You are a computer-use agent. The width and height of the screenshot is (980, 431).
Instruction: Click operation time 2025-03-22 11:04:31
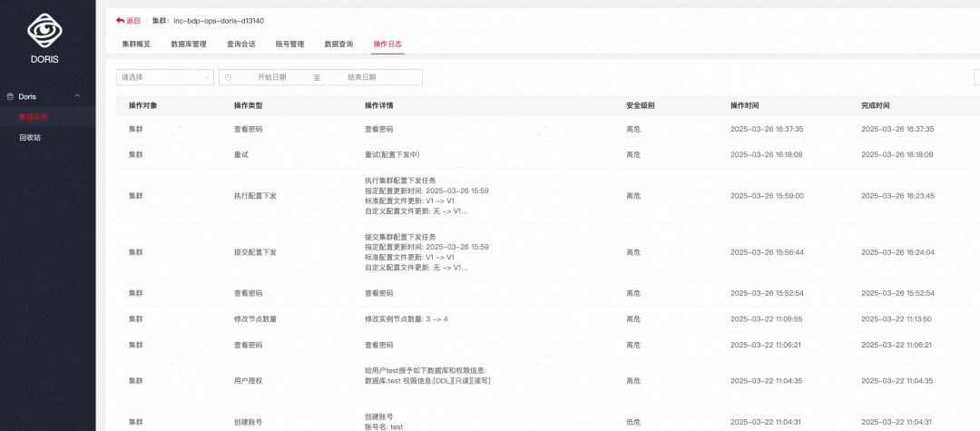coord(767,422)
